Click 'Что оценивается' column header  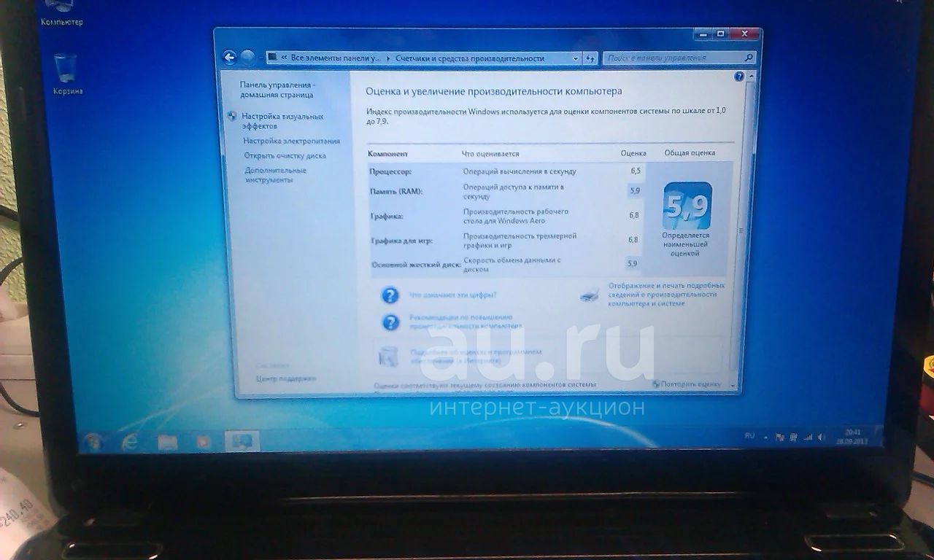coord(490,154)
